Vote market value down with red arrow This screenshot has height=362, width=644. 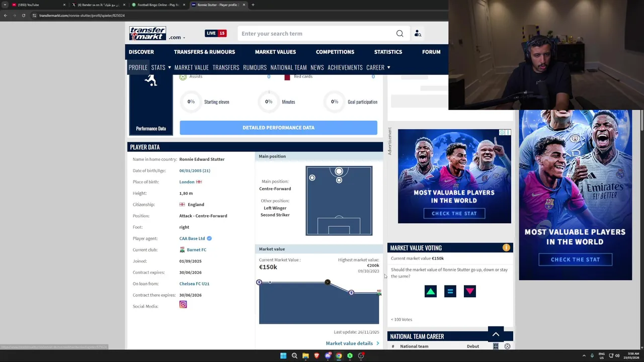tap(469, 291)
